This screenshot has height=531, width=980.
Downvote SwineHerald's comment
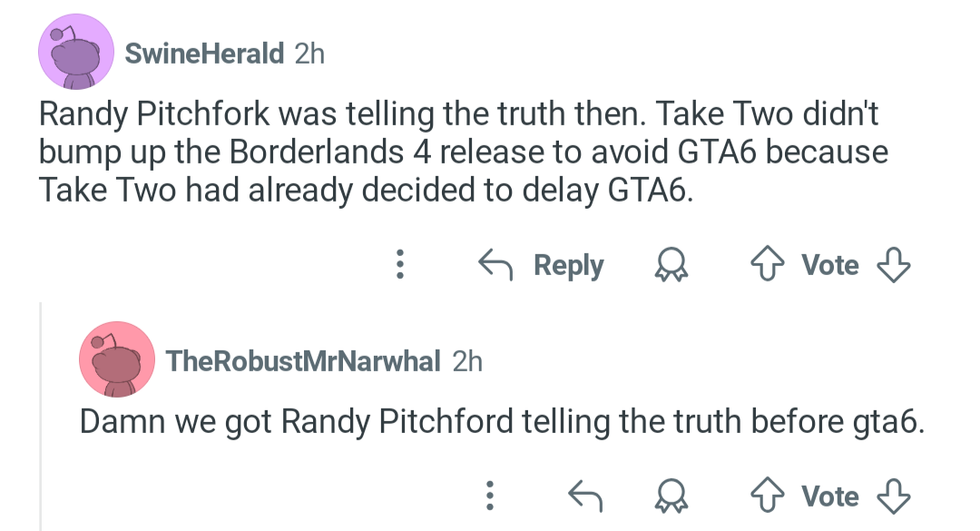click(x=894, y=265)
